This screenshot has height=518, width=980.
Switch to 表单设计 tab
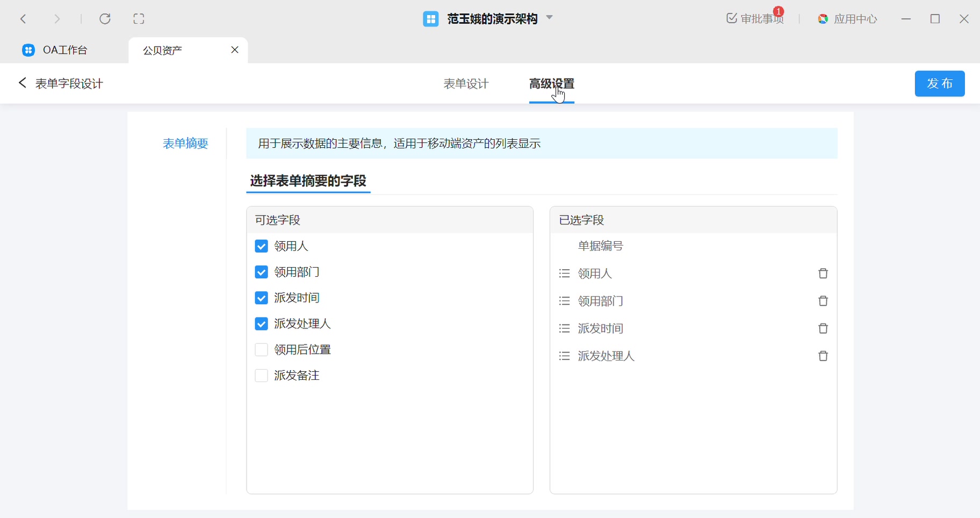tap(466, 84)
